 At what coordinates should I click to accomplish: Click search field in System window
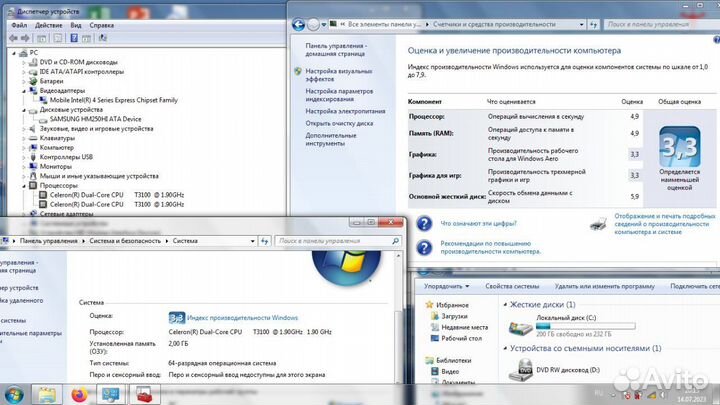coord(338,241)
